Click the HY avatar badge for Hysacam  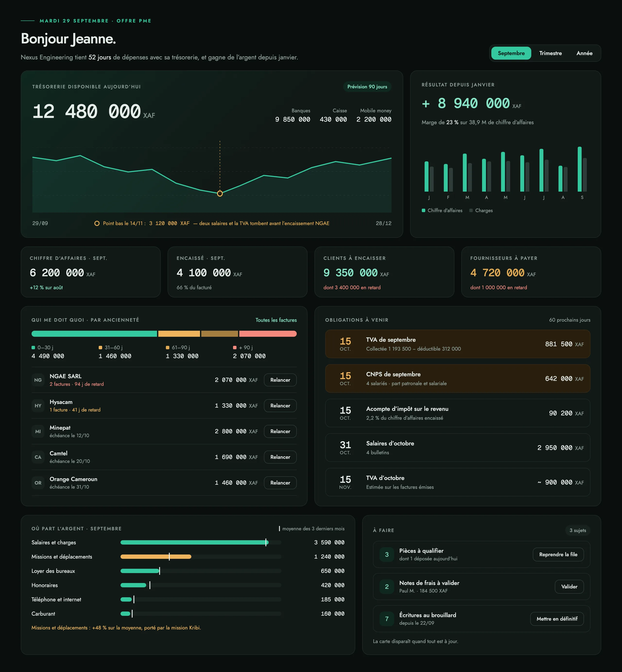(x=38, y=406)
